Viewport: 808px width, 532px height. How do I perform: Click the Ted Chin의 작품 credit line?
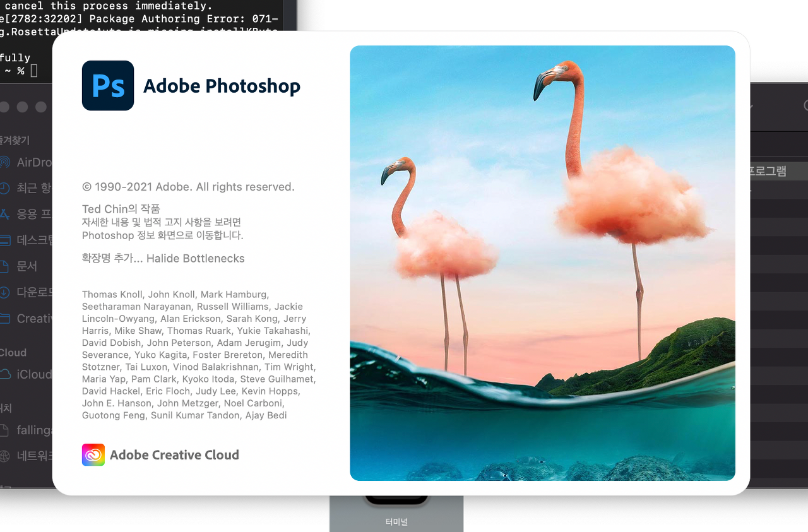121,209
